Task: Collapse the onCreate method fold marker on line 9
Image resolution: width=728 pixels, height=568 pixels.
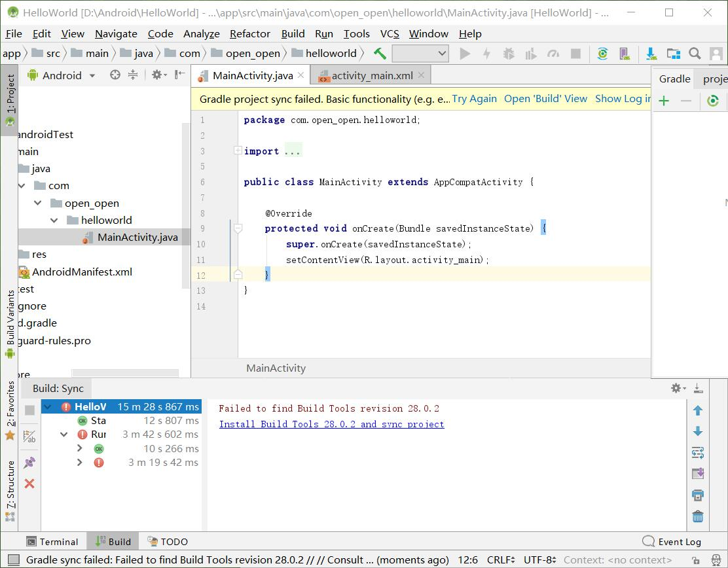Action: 238,228
